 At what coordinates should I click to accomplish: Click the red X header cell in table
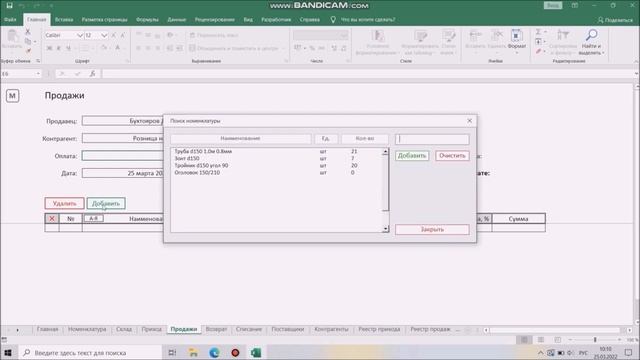pos(52,219)
